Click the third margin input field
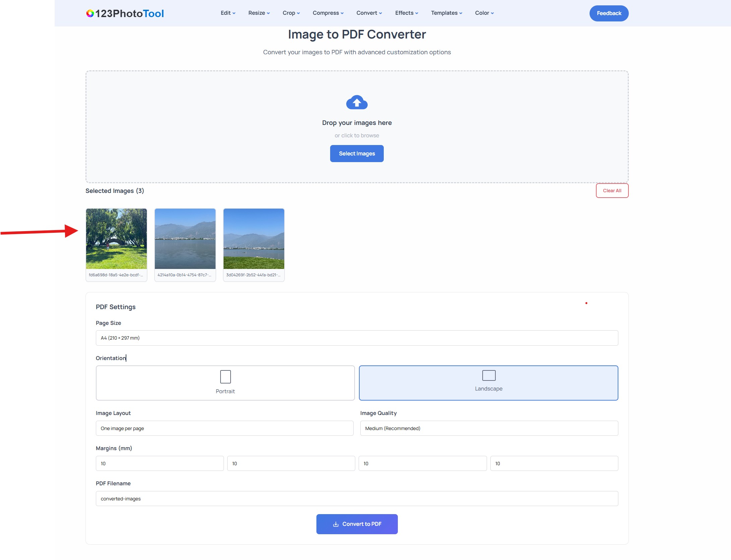 422,464
